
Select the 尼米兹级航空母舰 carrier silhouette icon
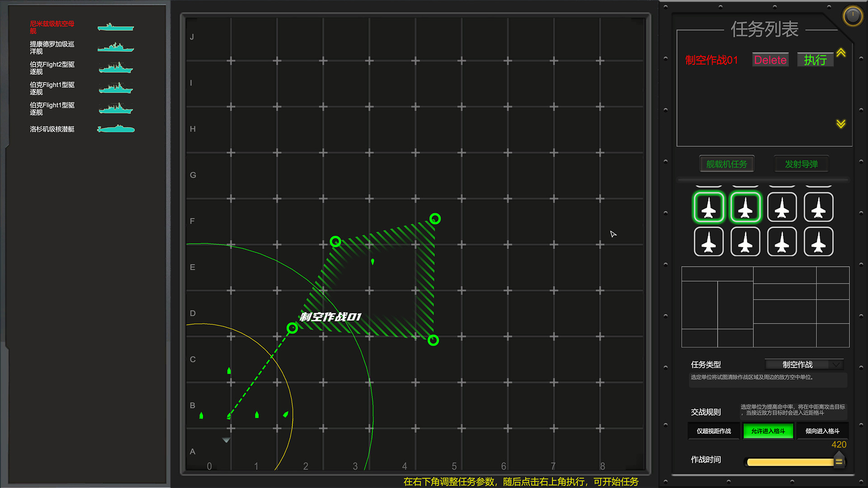tap(116, 27)
